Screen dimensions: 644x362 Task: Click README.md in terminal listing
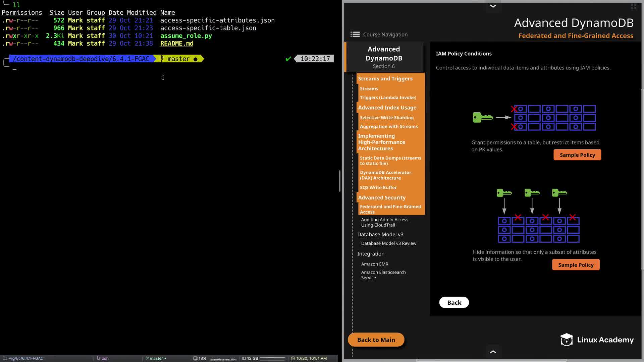coord(177,44)
